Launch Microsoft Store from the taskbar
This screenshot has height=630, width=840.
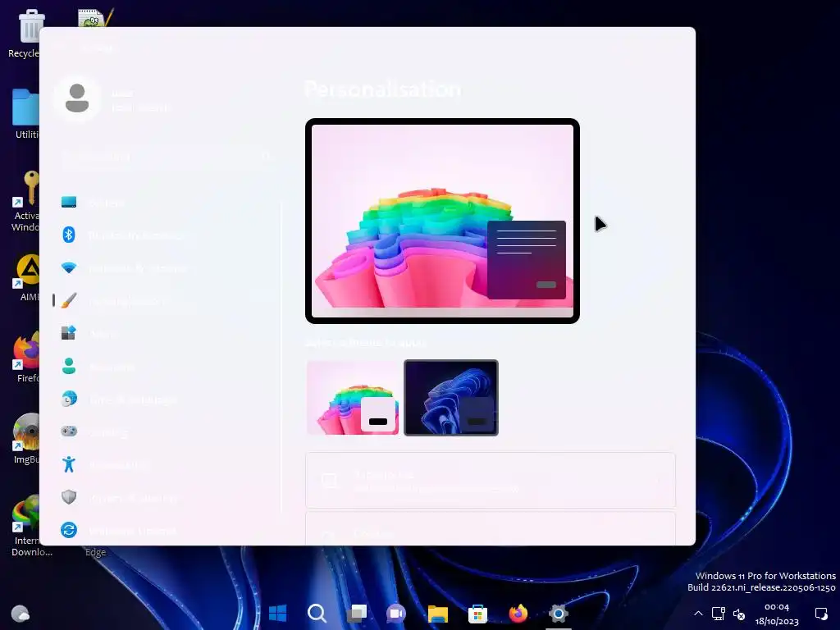(x=478, y=613)
